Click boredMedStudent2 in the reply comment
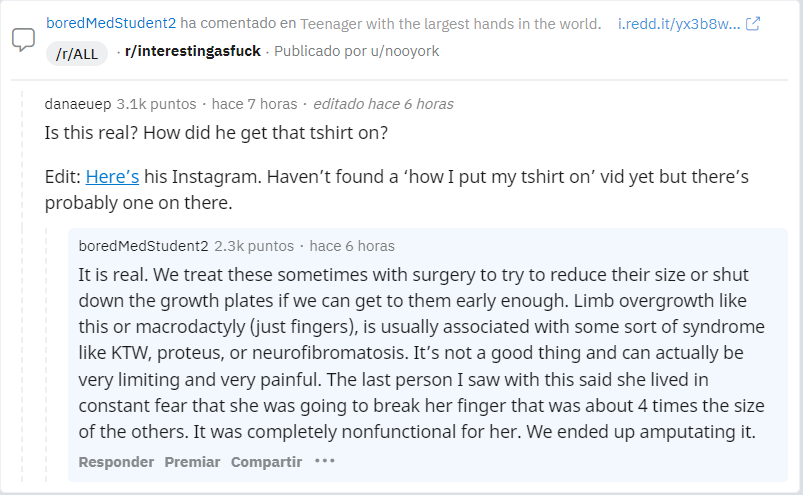 pyautogui.click(x=143, y=245)
